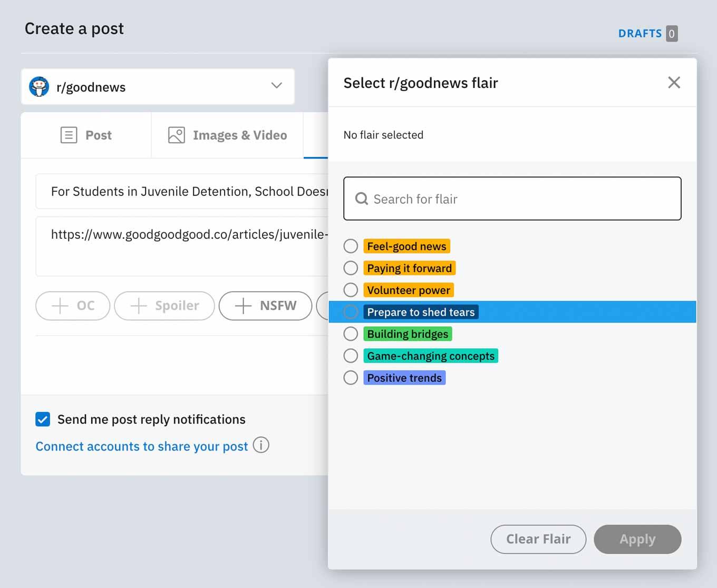
Task: Open DRAFTS list
Action: [640, 33]
